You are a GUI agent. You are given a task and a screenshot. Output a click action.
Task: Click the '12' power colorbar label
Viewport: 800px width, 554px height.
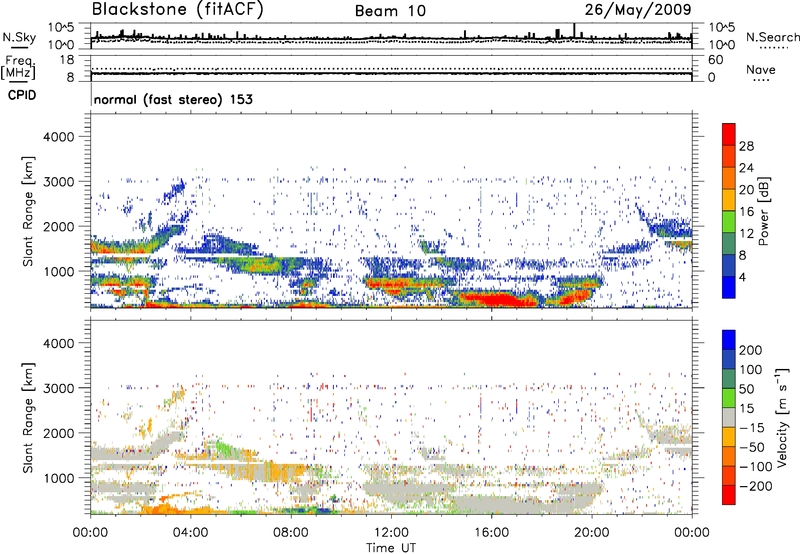click(x=746, y=234)
